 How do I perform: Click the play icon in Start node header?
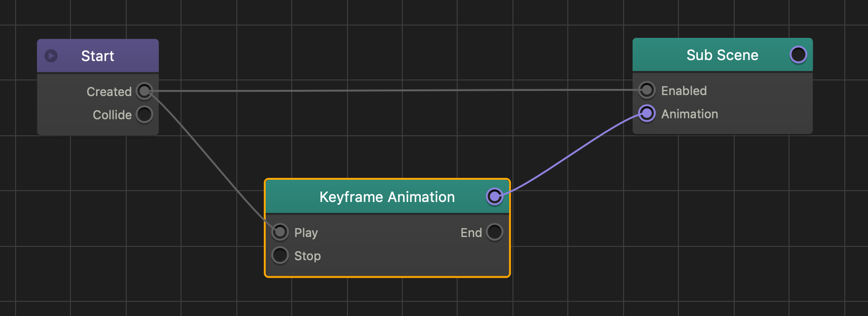pos(51,56)
